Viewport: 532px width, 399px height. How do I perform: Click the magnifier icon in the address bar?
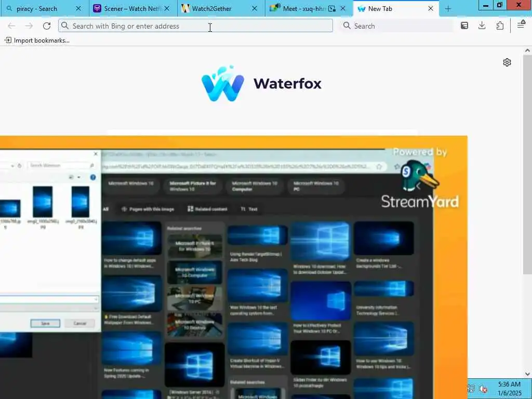[65, 26]
